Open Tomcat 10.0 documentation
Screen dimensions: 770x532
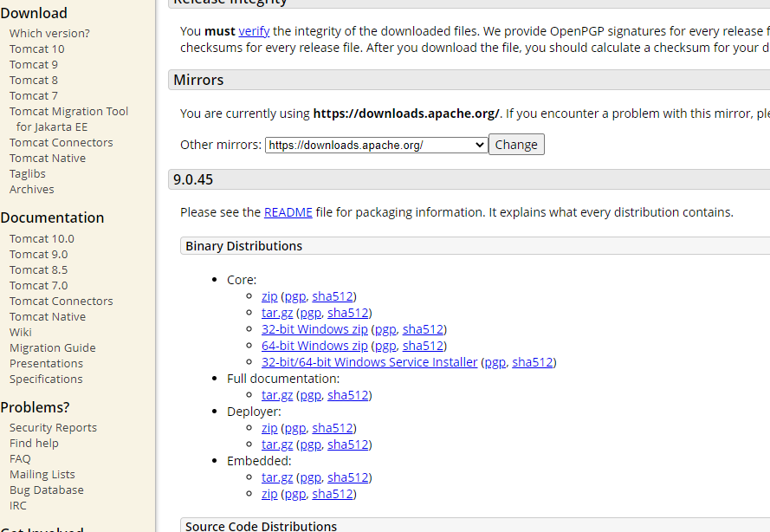[x=42, y=239]
